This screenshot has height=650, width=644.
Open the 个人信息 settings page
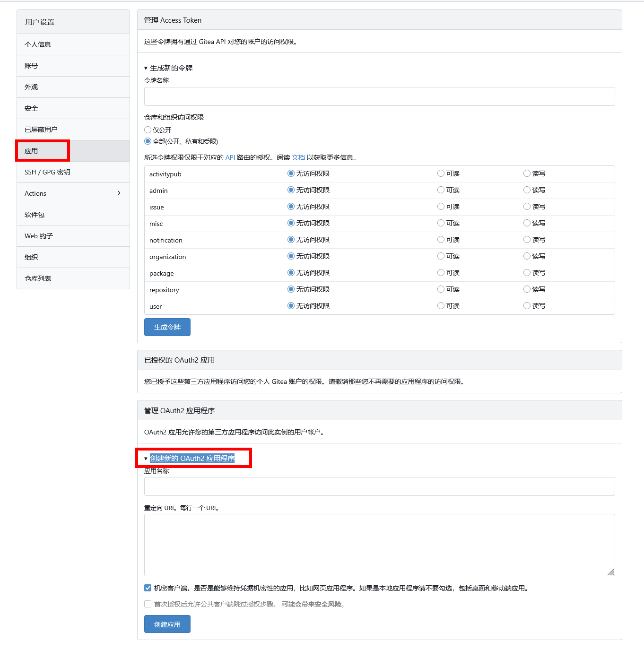pos(38,44)
